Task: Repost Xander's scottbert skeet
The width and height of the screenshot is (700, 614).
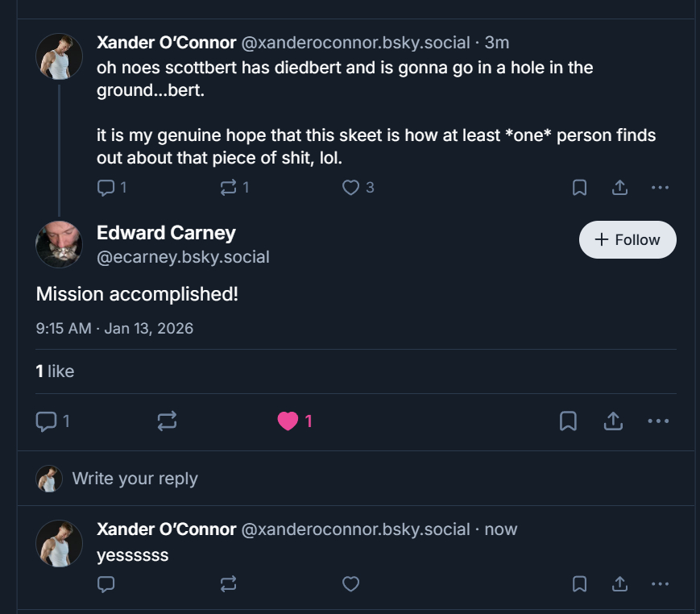Action: (x=229, y=188)
